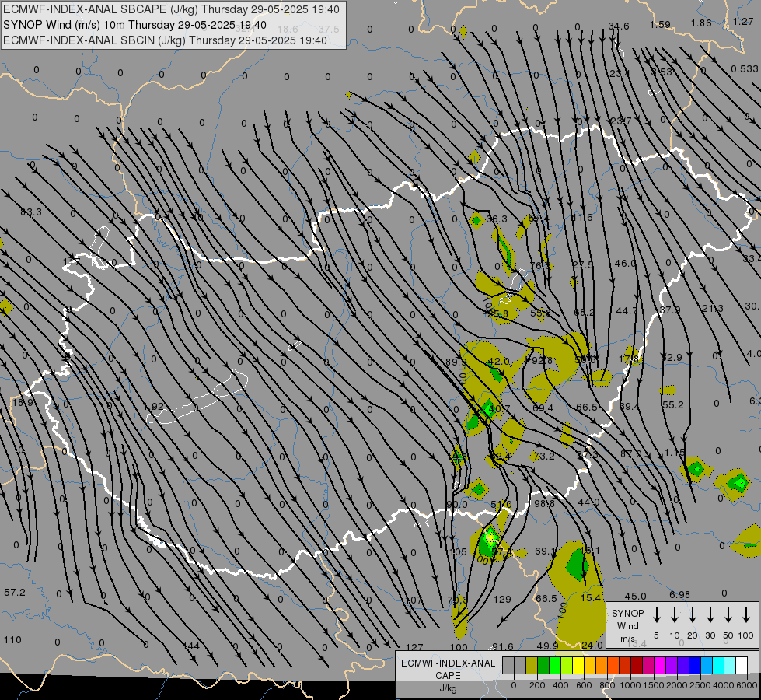
Task: Click the 20 m/s wind arrow in legend
Action: coord(693,615)
